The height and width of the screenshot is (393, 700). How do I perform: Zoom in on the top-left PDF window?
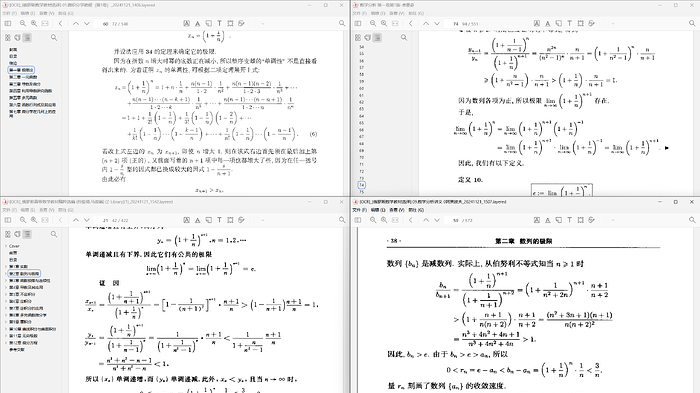pos(34,23)
